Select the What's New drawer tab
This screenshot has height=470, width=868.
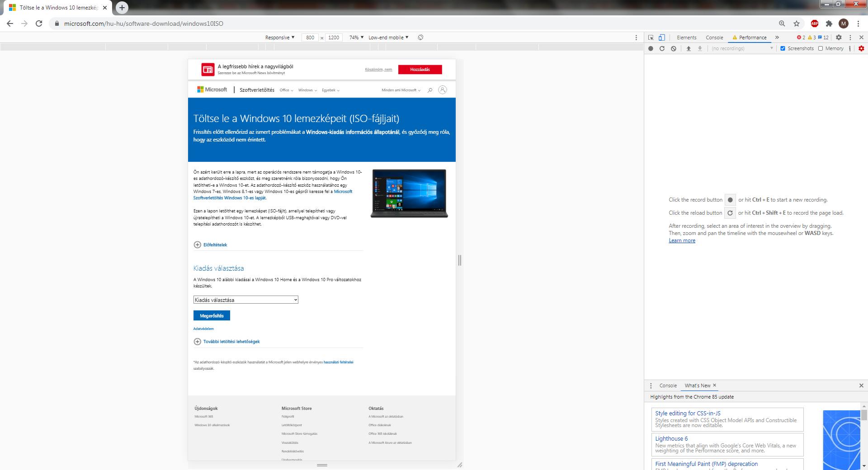[x=698, y=385]
